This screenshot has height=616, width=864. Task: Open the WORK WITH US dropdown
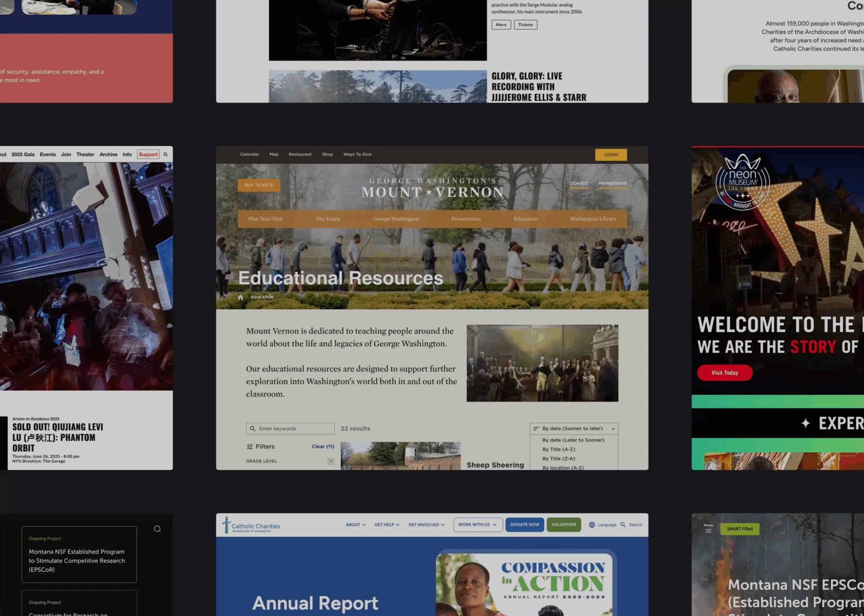[x=478, y=525]
